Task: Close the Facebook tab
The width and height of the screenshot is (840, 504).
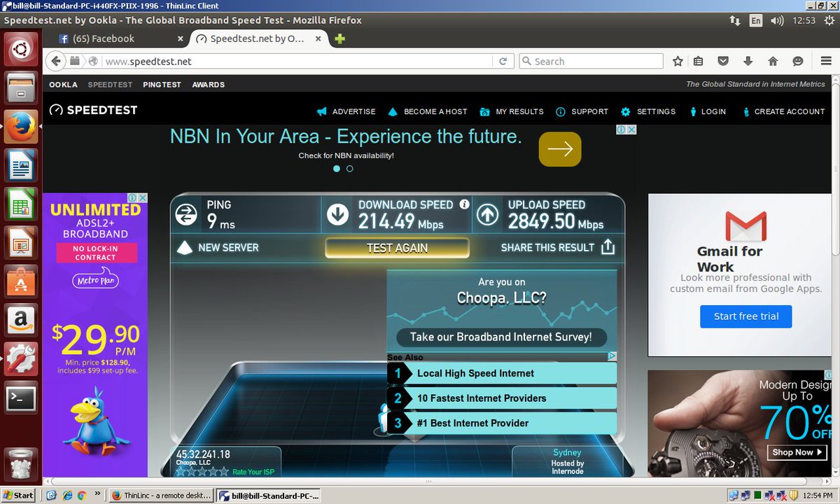Action: click(x=180, y=39)
